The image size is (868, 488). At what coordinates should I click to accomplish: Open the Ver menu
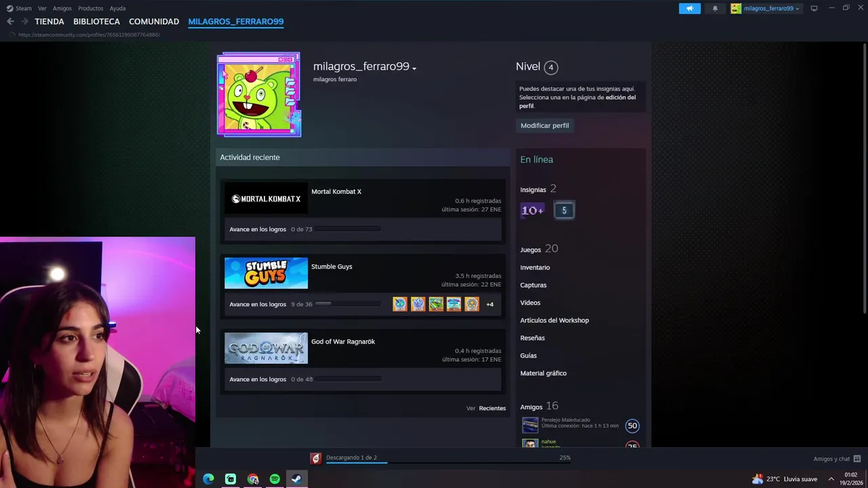coord(42,8)
